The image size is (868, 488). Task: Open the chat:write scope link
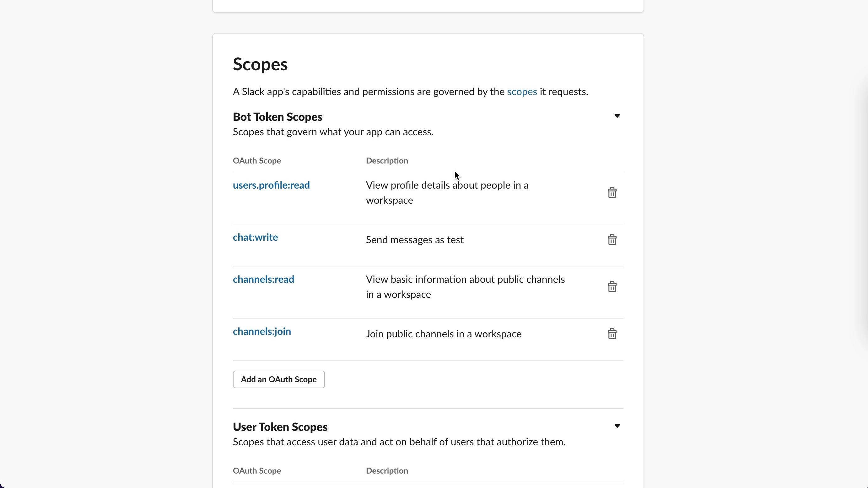coord(255,238)
